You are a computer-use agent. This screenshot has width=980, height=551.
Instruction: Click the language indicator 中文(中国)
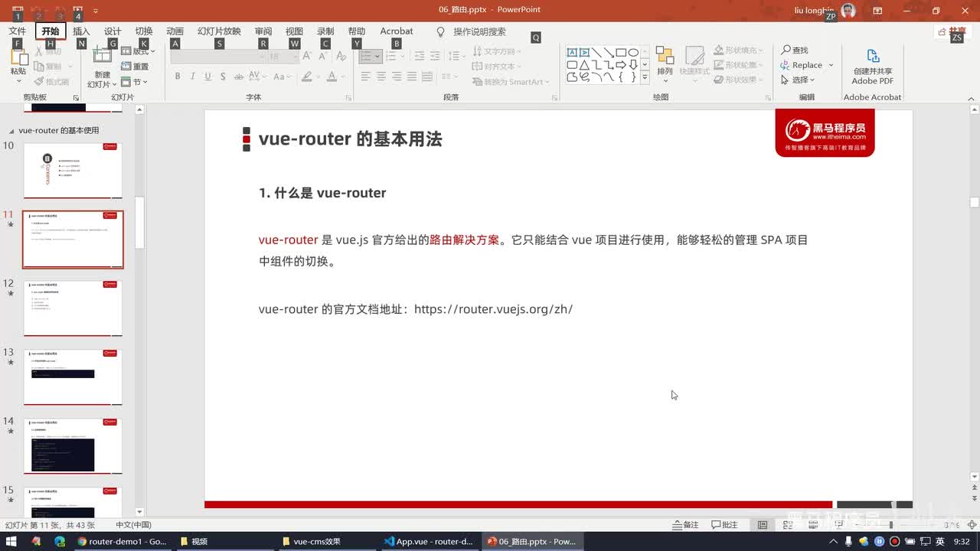pyautogui.click(x=133, y=525)
